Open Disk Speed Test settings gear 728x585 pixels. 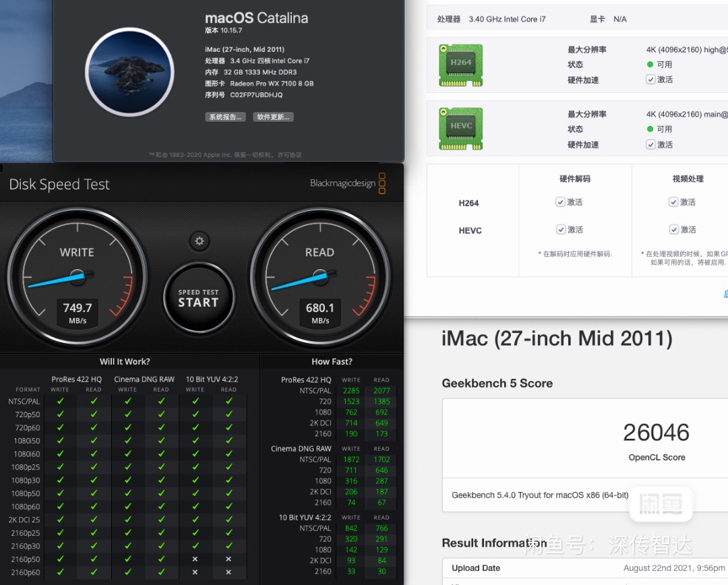[x=199, y=241]
